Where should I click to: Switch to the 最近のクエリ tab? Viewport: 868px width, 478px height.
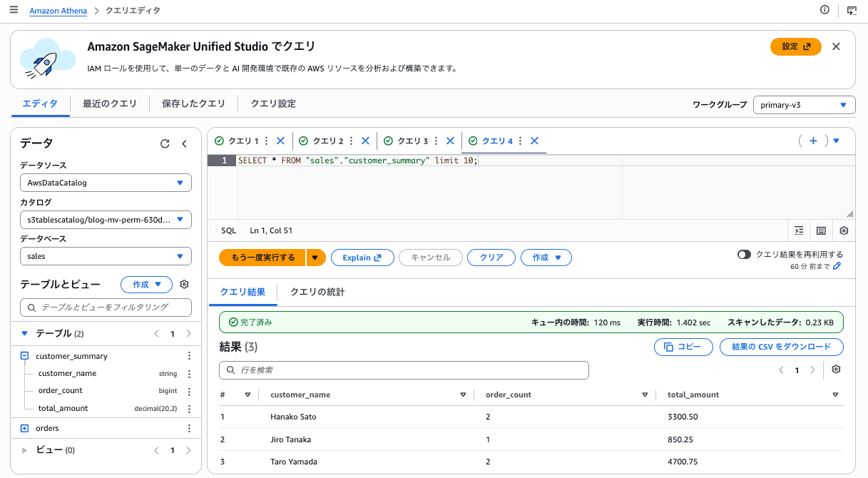click(x=110, y=103)
